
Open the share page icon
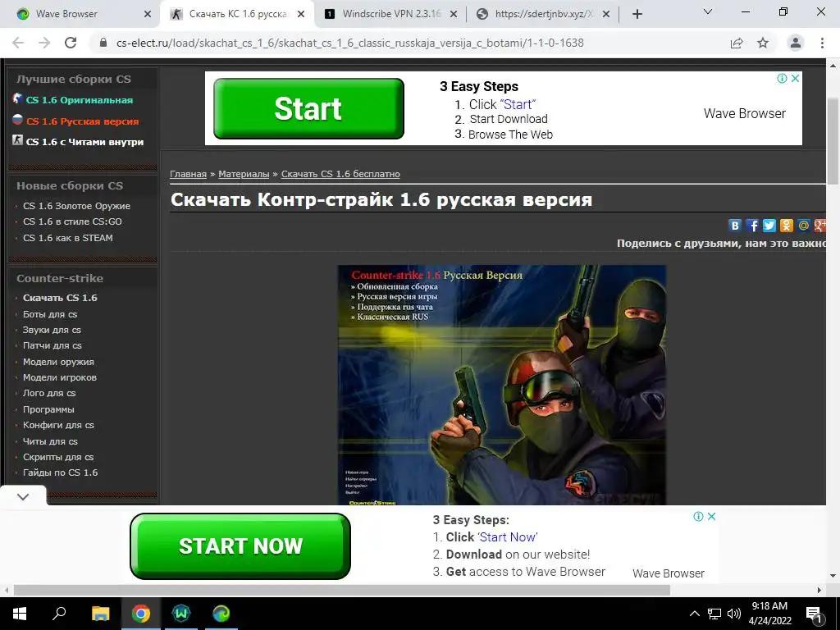[x=737, y=43]
